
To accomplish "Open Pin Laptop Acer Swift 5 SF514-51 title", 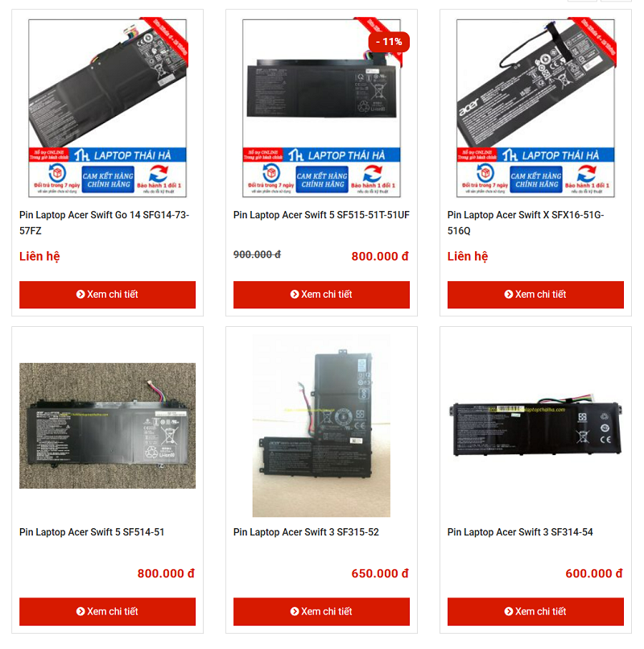I will [x=92, y=532].
